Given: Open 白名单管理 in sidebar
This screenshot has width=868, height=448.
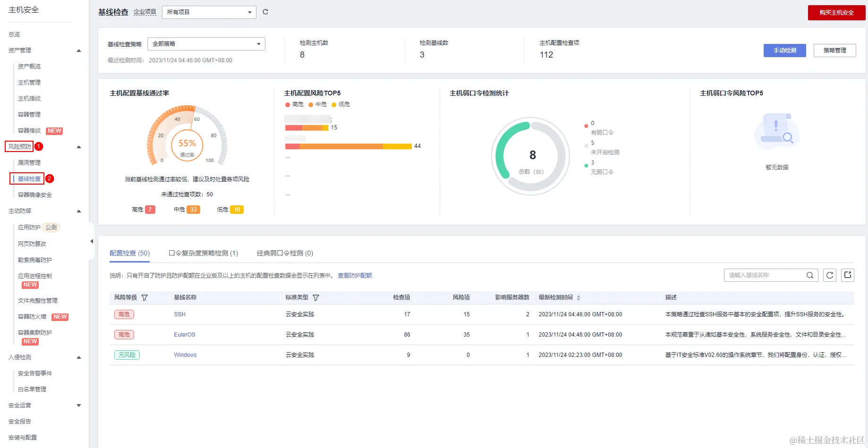Looking at the screenshot, I should (x=32, y=389).
